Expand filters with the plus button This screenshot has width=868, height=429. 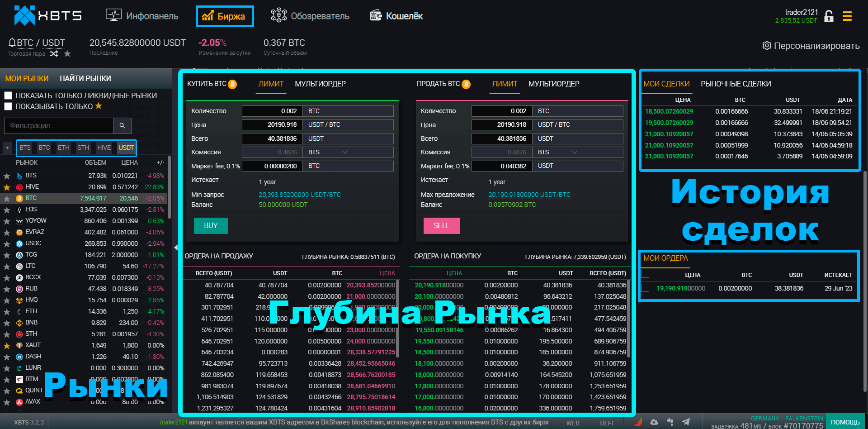click(7, 148)
